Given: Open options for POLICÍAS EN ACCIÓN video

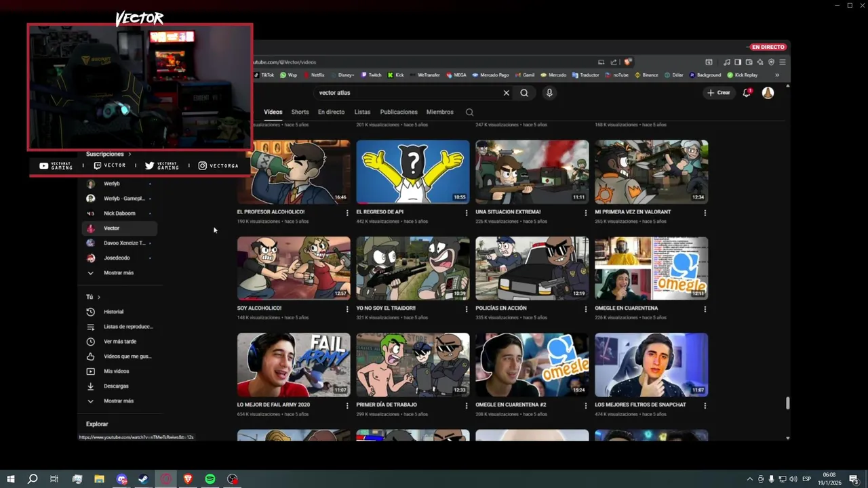Looking at the screenshot, I should pos(586,309).
